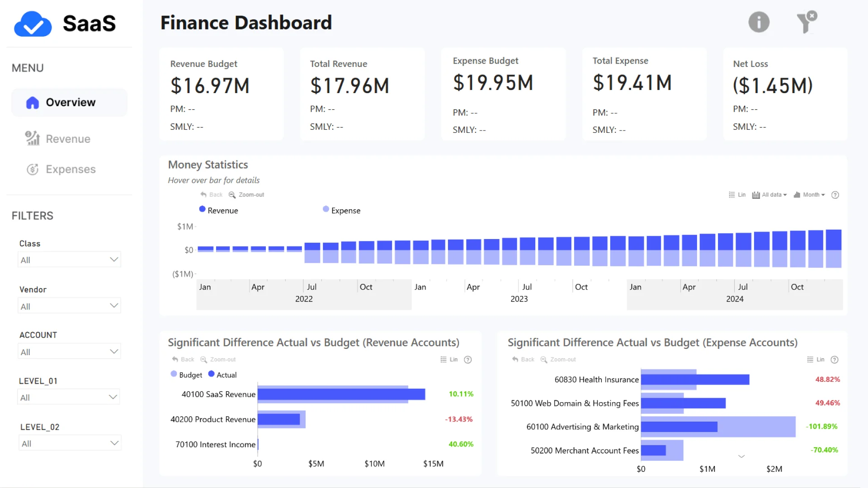Screen dimensions: 868x488
Task: Click the Zoom-out magnifier in Money Statistics
Action: [232, 195]
